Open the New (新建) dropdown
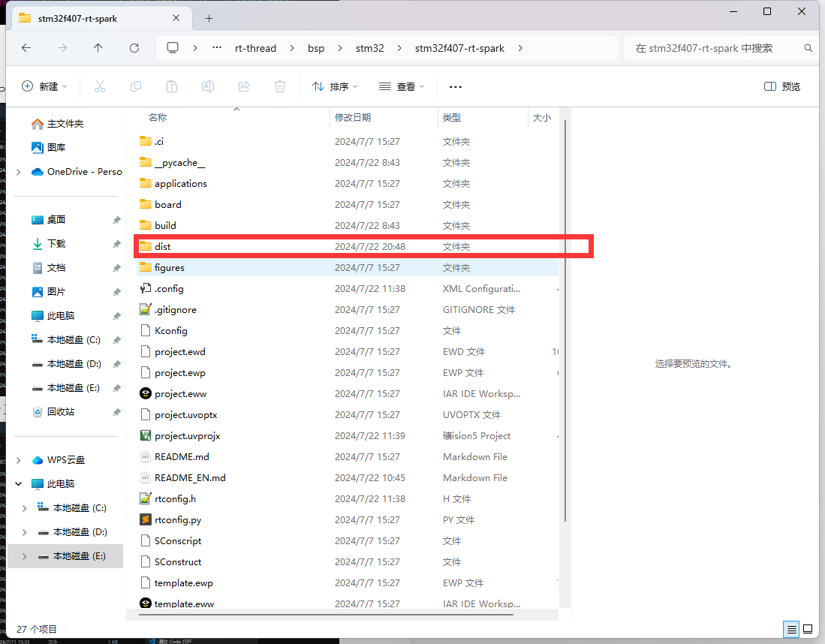Image resolution: width=825 pixels, height=644 pixels. 44,86
